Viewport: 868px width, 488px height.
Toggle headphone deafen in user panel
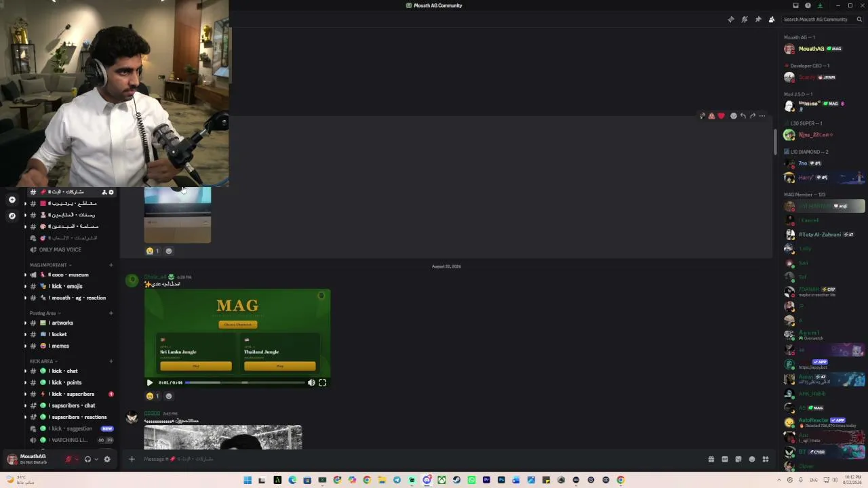(87, 459)
